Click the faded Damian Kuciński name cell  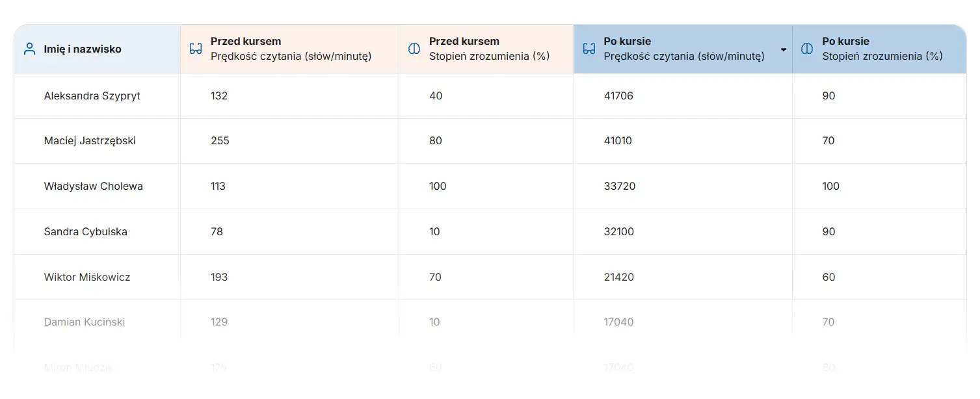pyautogui.click(x=85, y=322)
